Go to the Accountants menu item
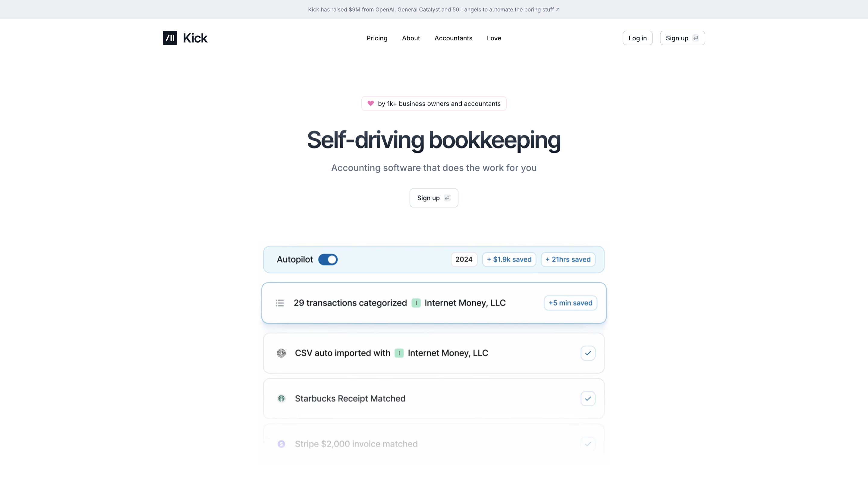 pyautogui.click(x=453, y=38)
